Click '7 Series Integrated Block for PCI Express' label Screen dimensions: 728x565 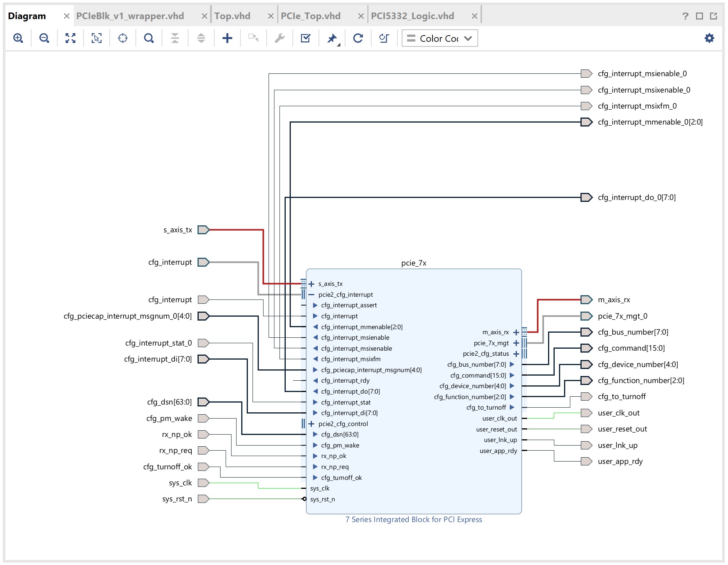pyautogui.click(x=414, y=520)
